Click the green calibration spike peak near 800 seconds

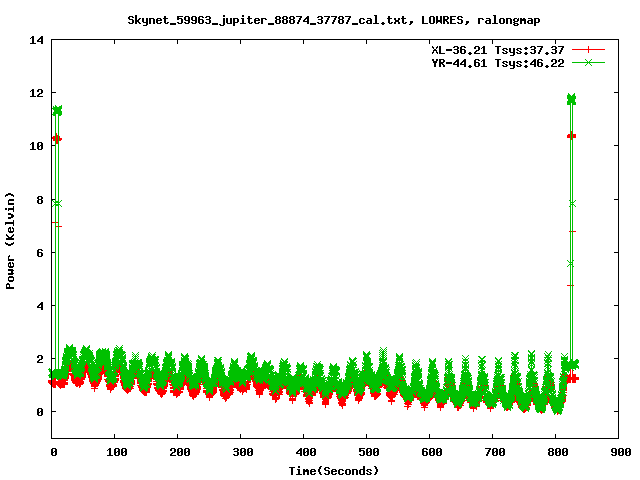[x=571, y=99]
